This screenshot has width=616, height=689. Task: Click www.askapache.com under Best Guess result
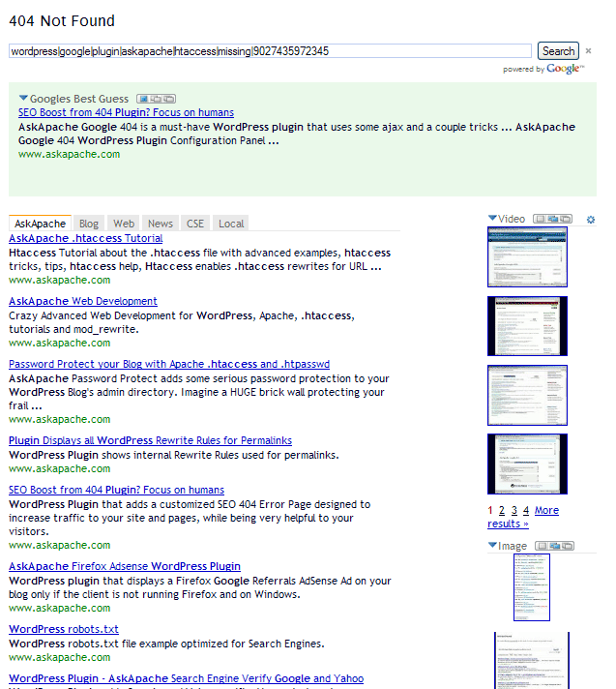tap(69, 154)
